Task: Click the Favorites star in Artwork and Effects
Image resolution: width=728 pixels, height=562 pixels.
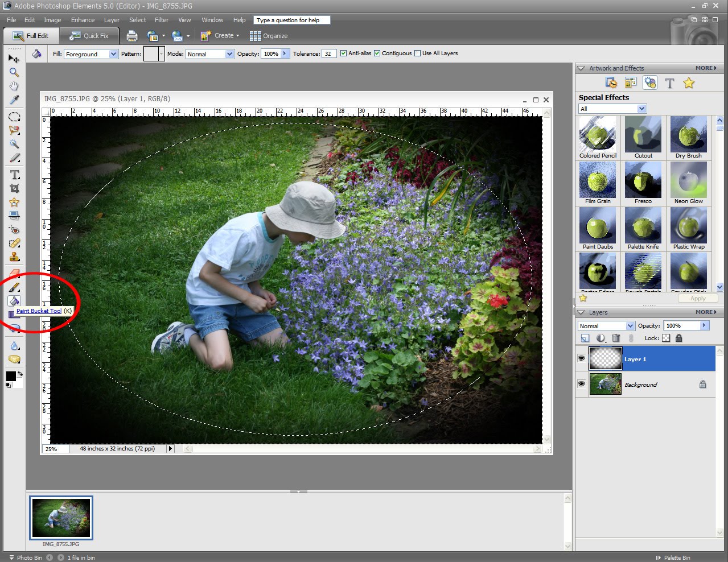Action: tap(689, 83)
